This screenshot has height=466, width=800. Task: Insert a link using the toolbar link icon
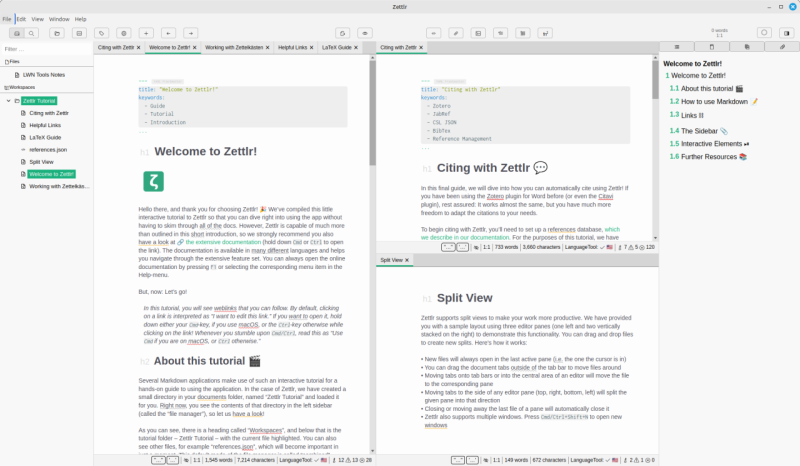(x=455, y=33)
